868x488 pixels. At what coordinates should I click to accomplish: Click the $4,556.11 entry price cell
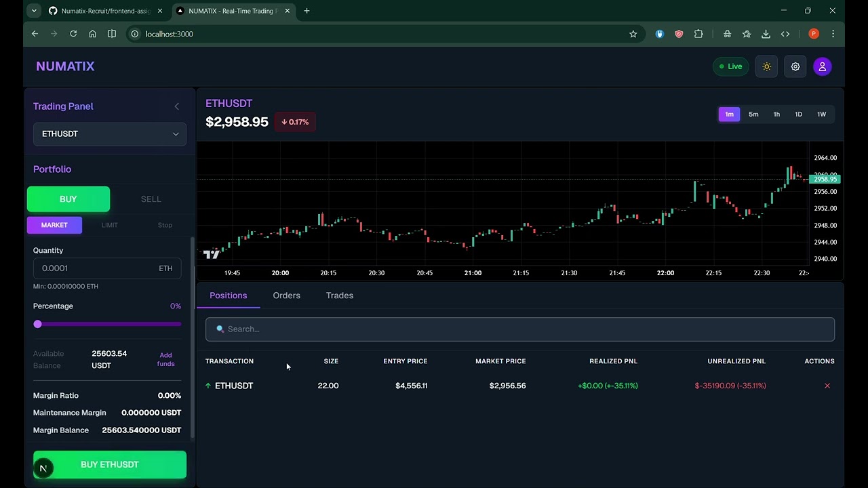pos(411,386)
